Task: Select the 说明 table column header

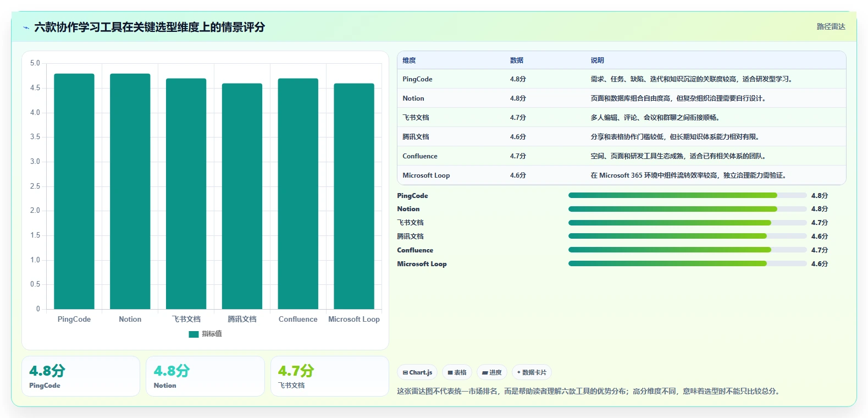Action: [x=598, y=61]
